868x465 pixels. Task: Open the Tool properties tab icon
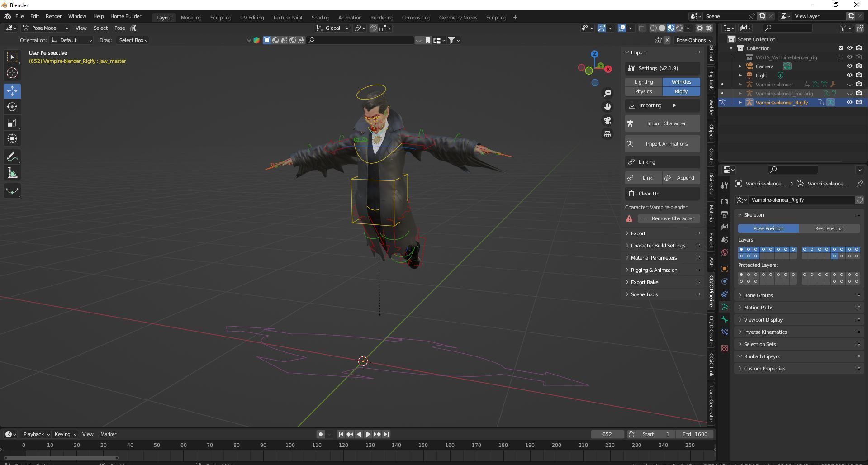[725, 185]
